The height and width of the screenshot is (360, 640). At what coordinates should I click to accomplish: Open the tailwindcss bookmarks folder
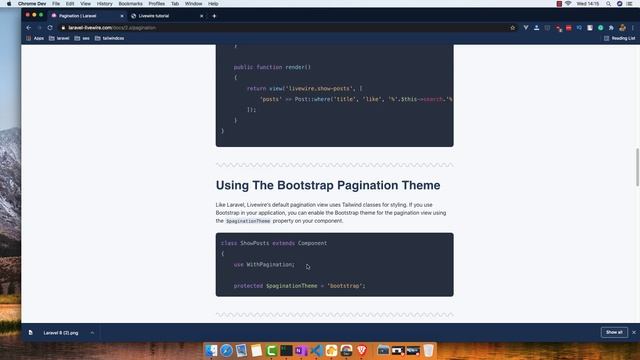[x=109, y=38]
